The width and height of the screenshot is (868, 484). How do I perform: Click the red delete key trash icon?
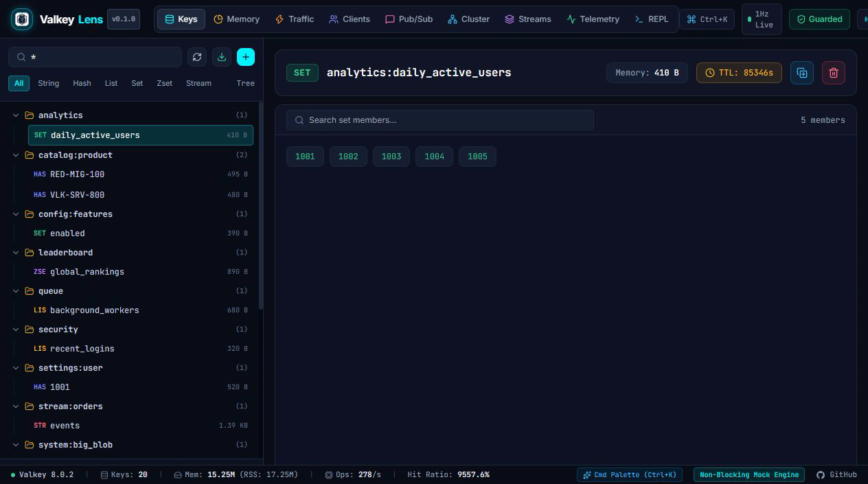point(834,73)
